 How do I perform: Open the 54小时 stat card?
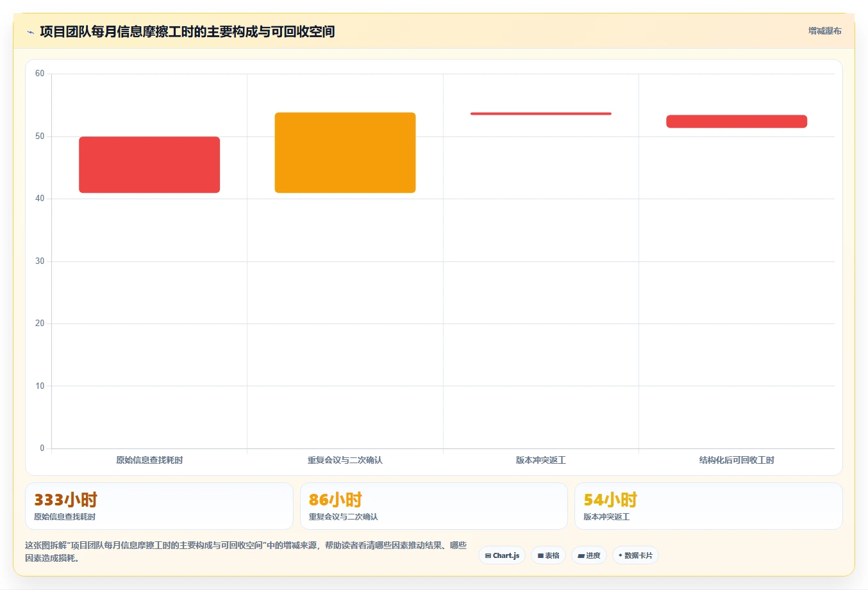pyautogui.click(x=708, y=506)
